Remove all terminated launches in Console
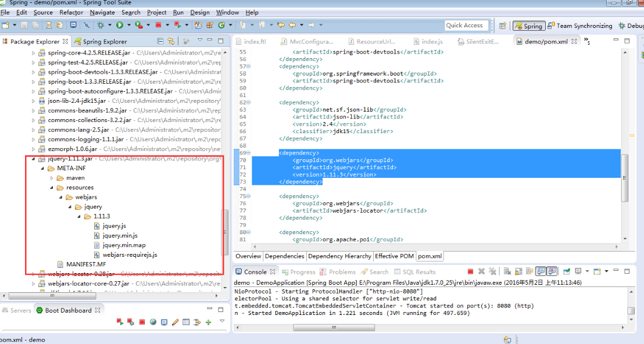Screen dimensions: 644x344 (x=492, y=271)
